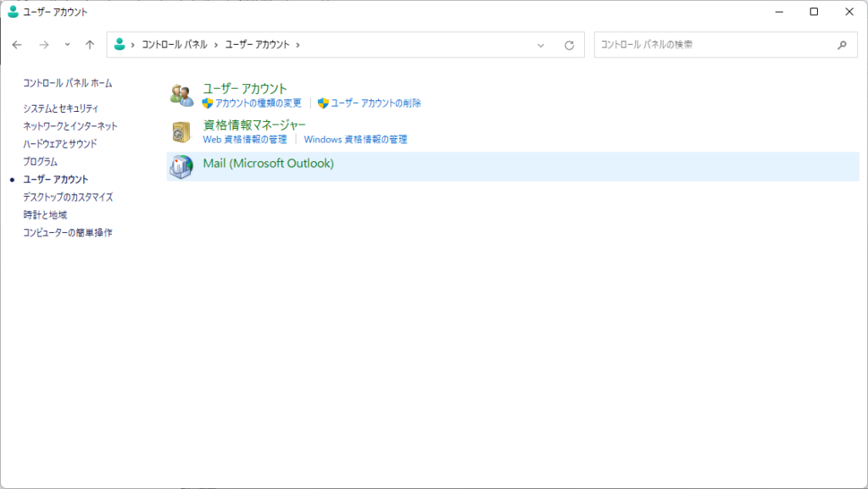This screenshot has width=868, height=489.
Task: Open ユーザー アカウントの削除 link
Action: tap(375, 103)
